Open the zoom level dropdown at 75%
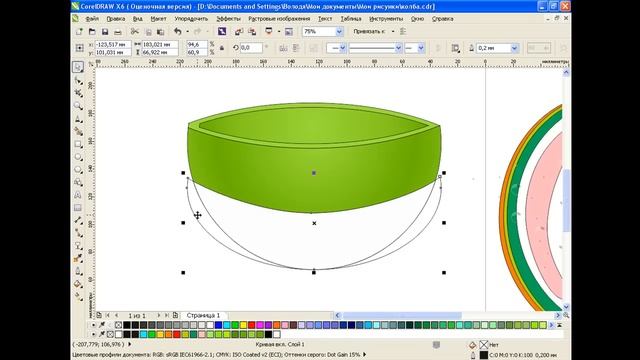 tap(339, 31)
